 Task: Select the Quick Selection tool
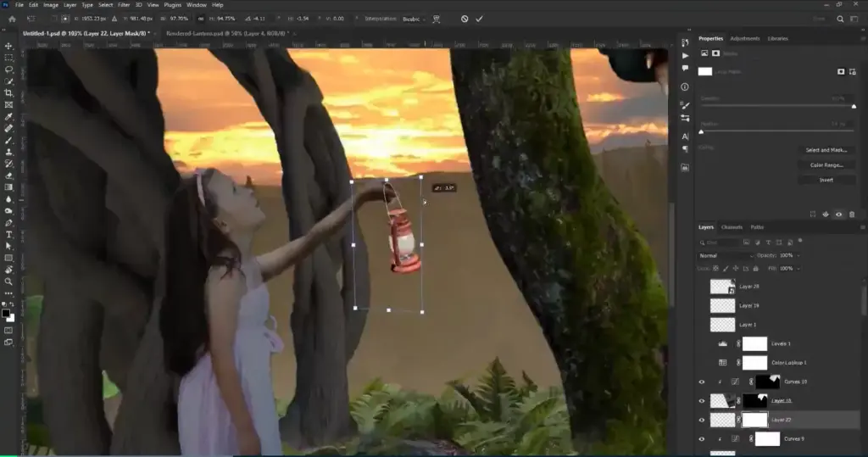coord(8,81)
